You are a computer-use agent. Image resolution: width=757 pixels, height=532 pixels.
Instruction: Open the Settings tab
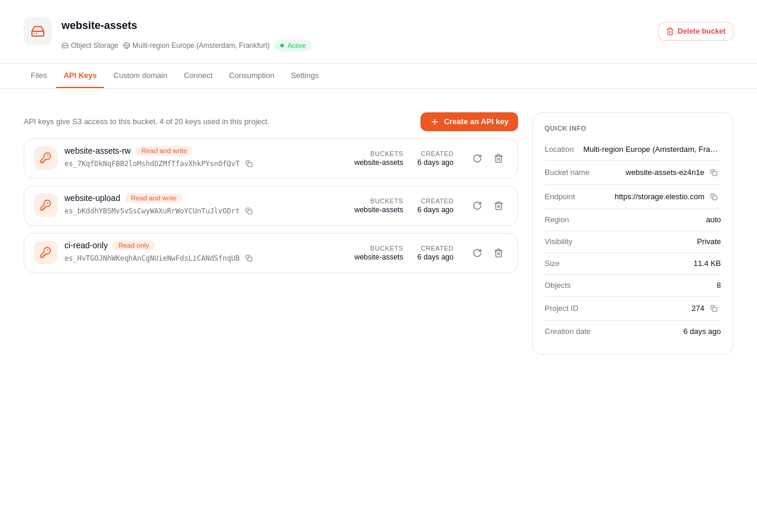pyautogui.click(x=305, y=76)
